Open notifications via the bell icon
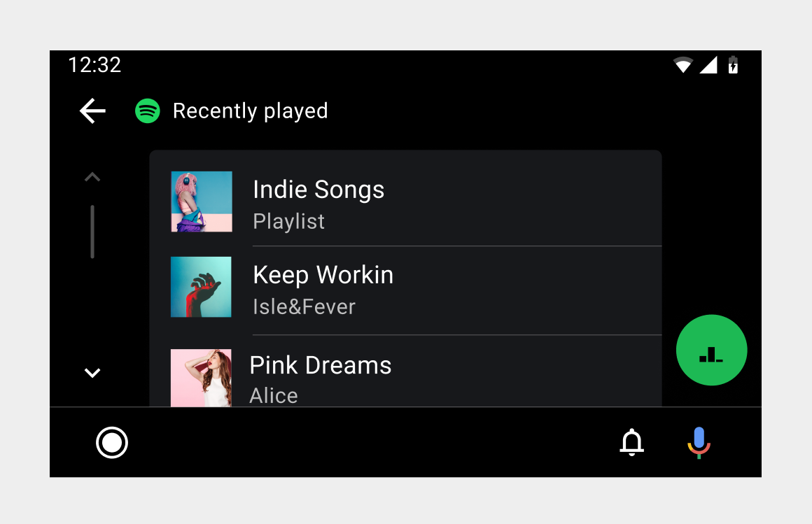Screen dimensions: 812x524 pyautogui.click(x=632, y=442)
